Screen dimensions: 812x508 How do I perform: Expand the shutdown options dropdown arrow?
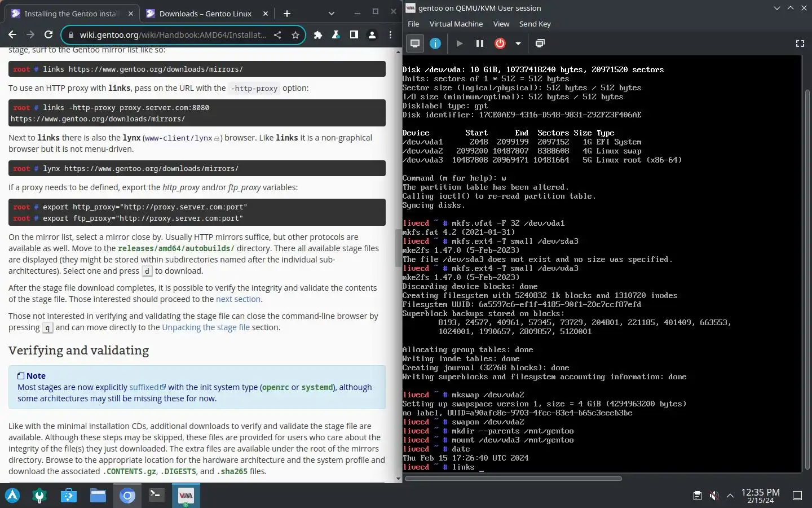click(x=518, y=43)
